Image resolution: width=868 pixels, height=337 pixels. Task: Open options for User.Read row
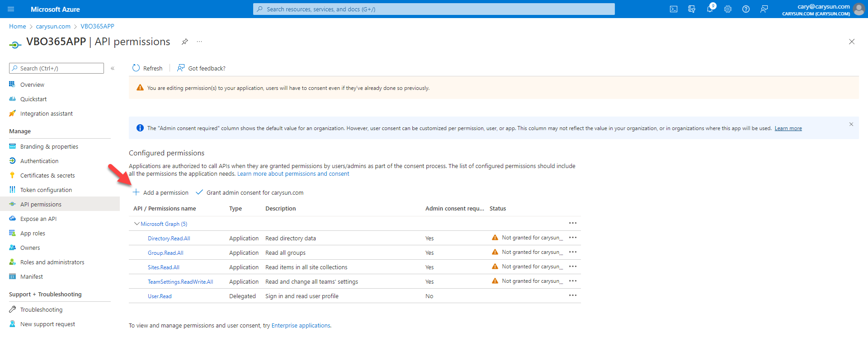573,295
